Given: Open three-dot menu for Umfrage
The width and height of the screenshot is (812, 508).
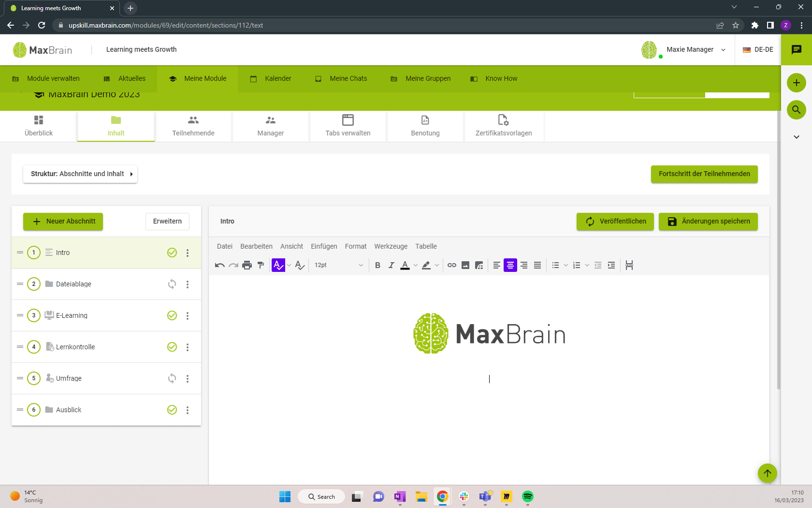Looking at the screenshot, I should pyautogui.click(x=188, y=379).
